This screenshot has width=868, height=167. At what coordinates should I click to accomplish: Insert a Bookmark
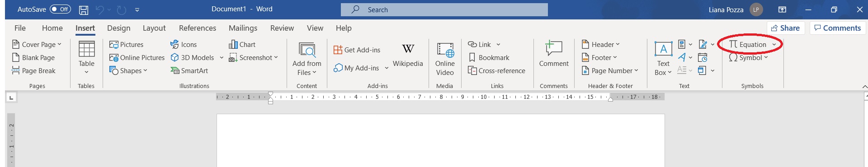tap(489, 57)
